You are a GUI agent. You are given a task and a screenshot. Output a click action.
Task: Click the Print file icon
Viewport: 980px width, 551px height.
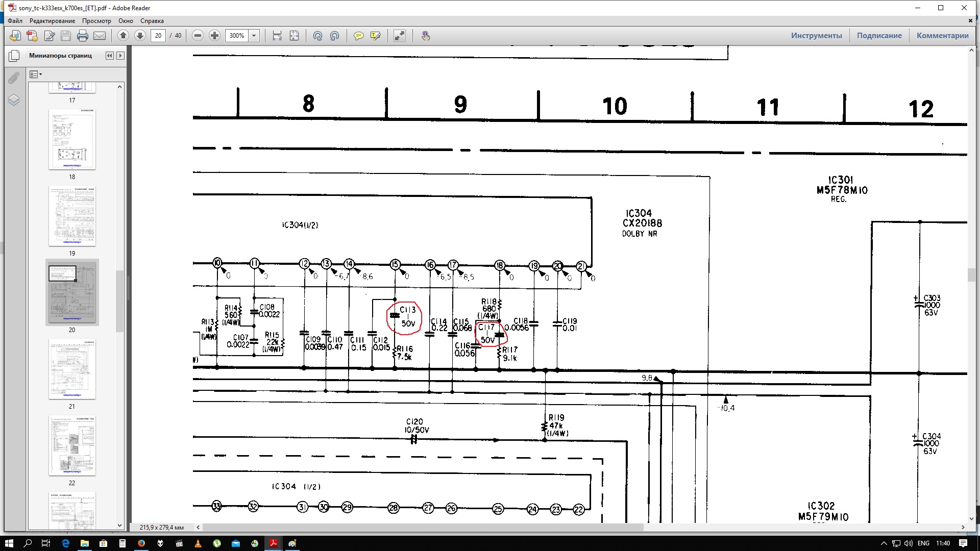coord(82,36)
